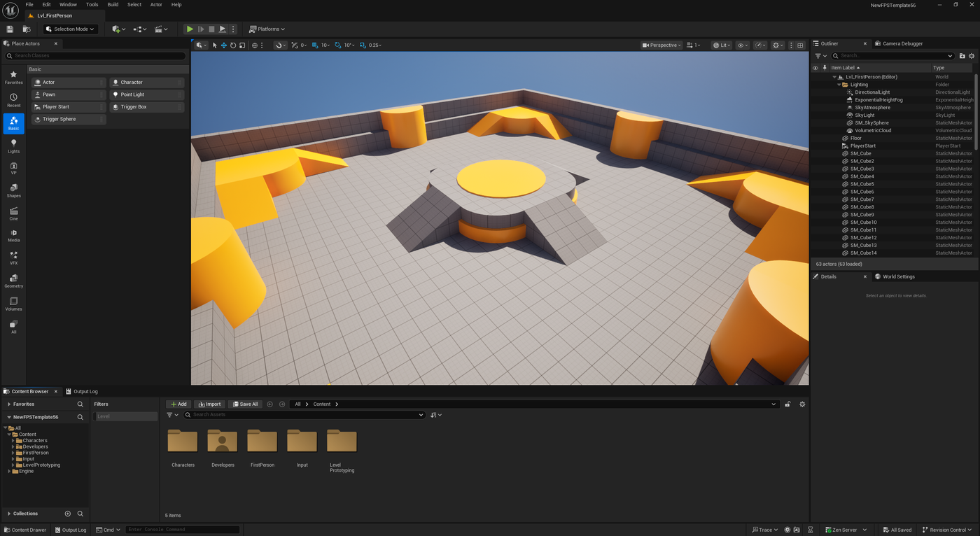
Task: Click the Search Assets input field
Action: pos(304,415)
